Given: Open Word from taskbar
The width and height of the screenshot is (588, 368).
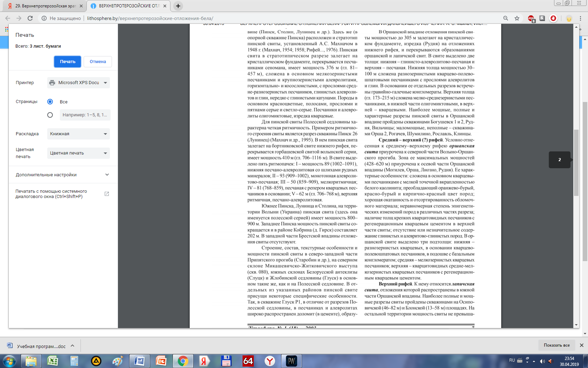Looking at the screenshot, I should coord(140,361).
